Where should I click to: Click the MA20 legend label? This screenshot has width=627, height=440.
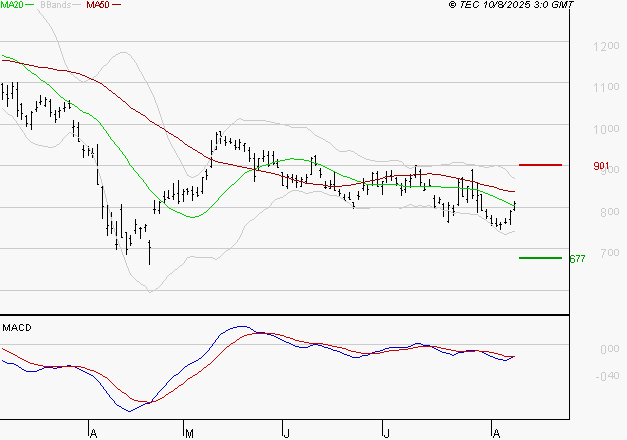[x=12, y=5]
